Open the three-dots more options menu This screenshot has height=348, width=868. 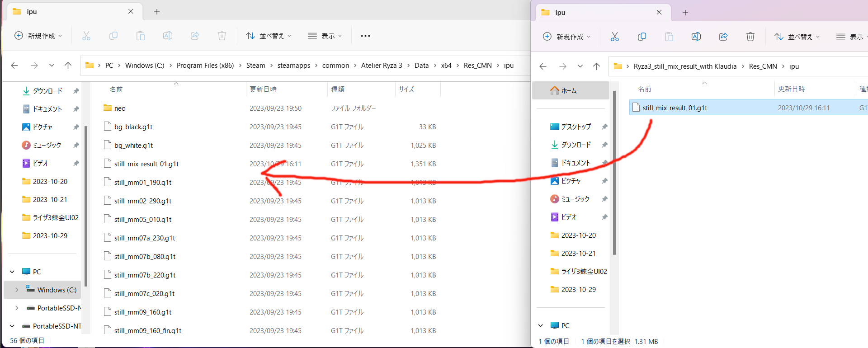pos(365,36)
